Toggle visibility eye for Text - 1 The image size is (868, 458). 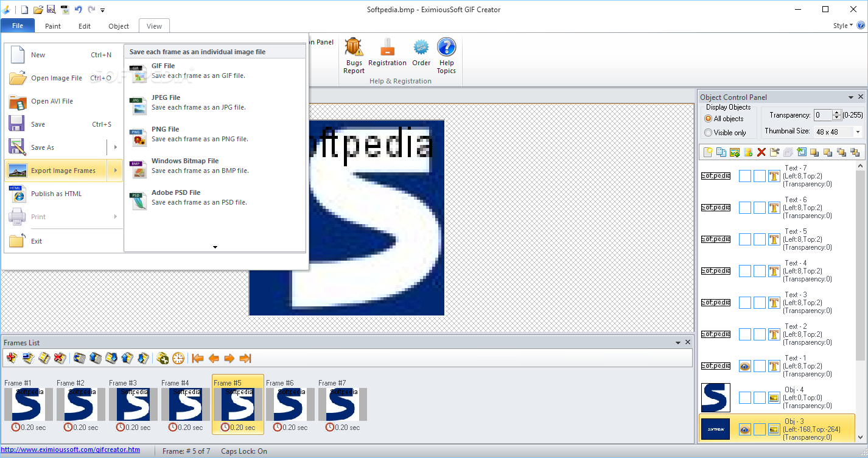[x=745, y=366]
